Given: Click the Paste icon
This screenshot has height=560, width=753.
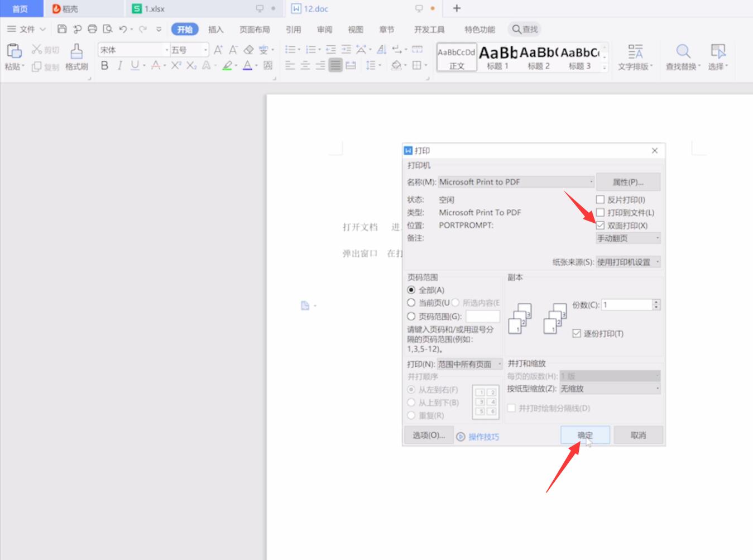Looking at the screenshot, I should [x=13, y=51].
